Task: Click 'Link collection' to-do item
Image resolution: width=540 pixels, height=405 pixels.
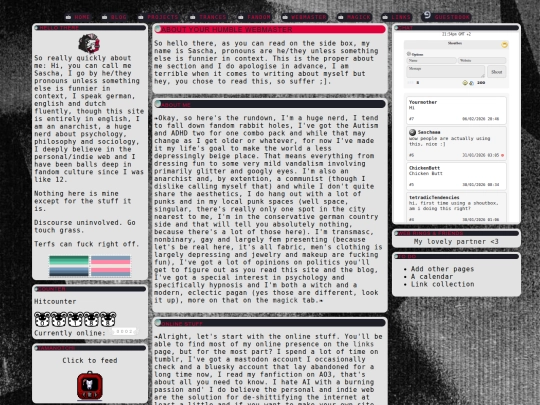Action: (442, 284)
